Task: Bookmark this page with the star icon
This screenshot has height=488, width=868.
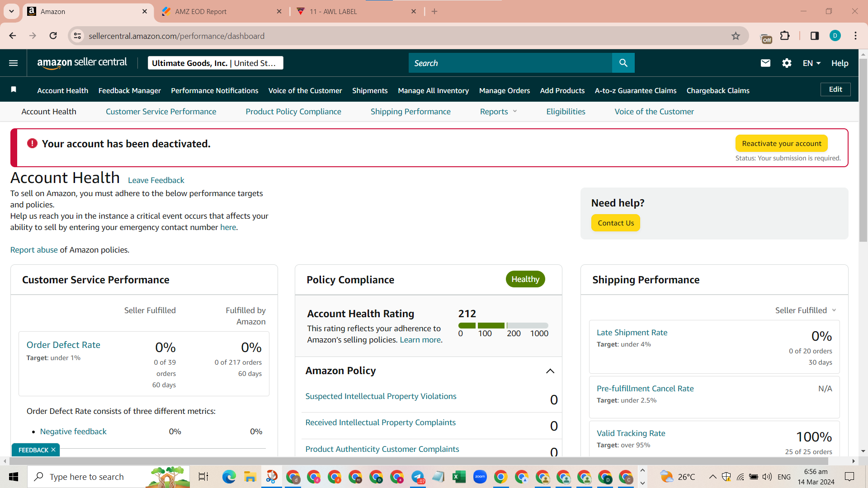Action: click(x=736, y=36)
